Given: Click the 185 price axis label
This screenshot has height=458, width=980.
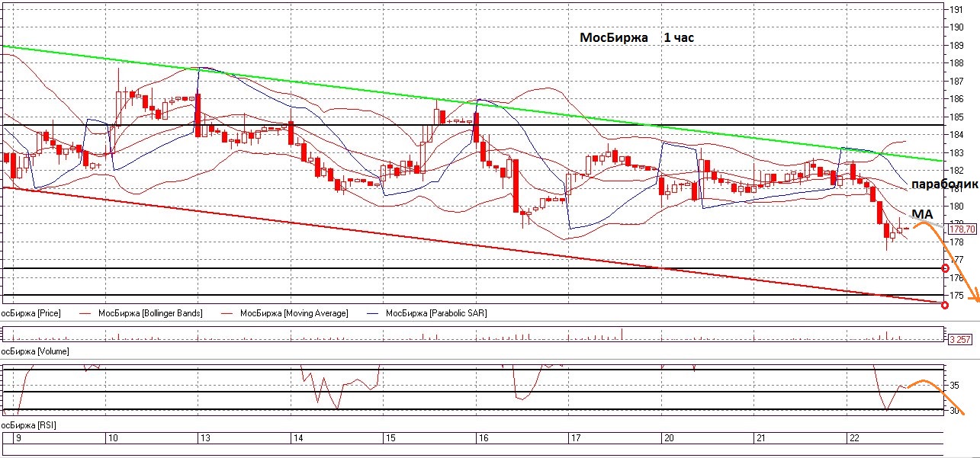Looking at the screenshot, I should 957,117.
